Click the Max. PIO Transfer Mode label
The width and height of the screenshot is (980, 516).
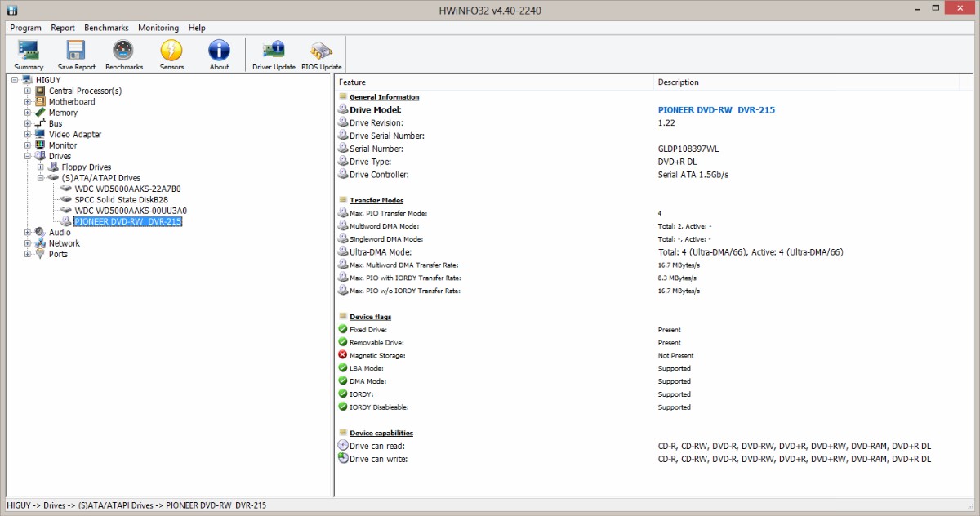pos(389,213)
